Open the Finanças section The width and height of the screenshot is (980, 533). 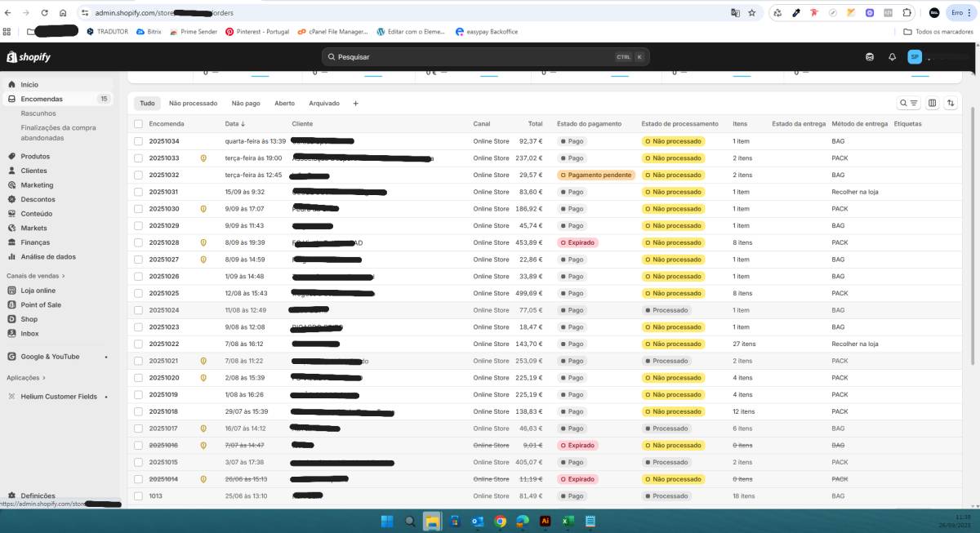pyautogui.click(x=35, y=242)
